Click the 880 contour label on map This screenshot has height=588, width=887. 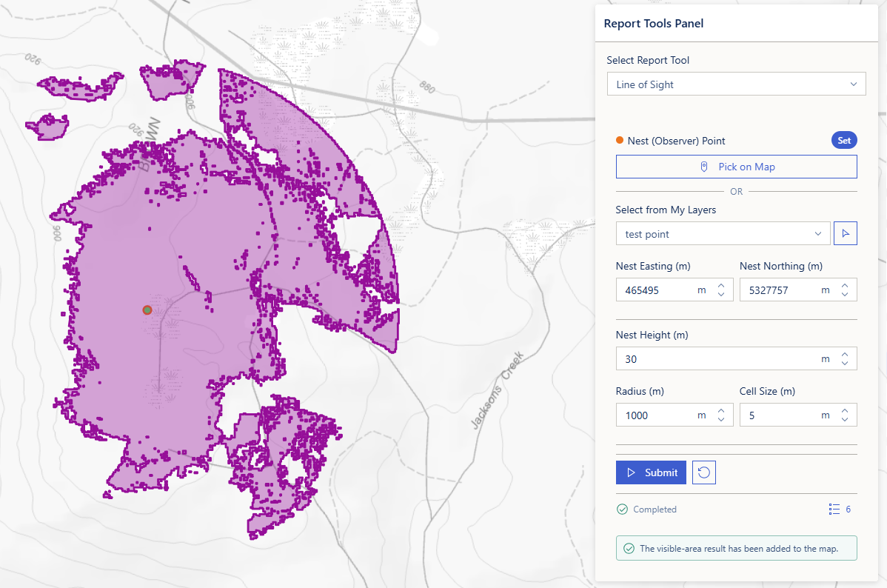pyautogui.click(x=428, y=87)
